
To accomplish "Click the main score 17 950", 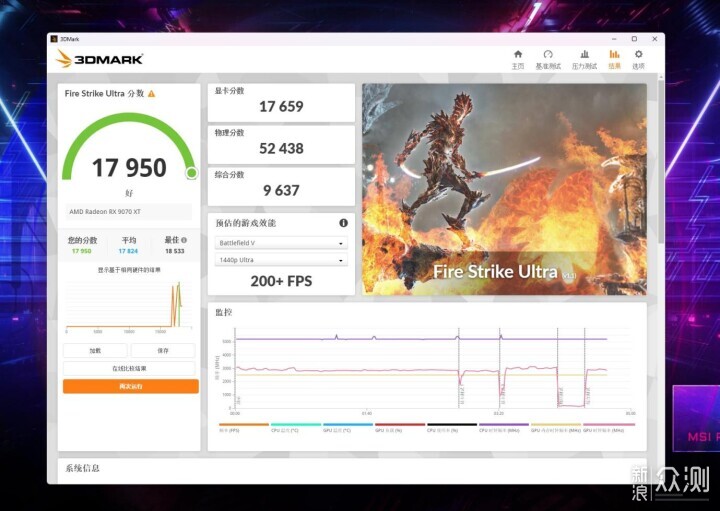I will [x=129, y=168].
